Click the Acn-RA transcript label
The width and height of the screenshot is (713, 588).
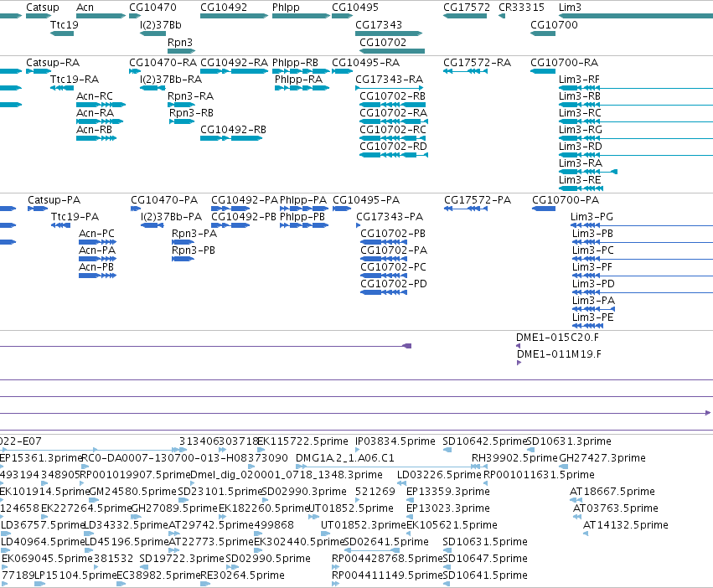click(x=95, y=113)
